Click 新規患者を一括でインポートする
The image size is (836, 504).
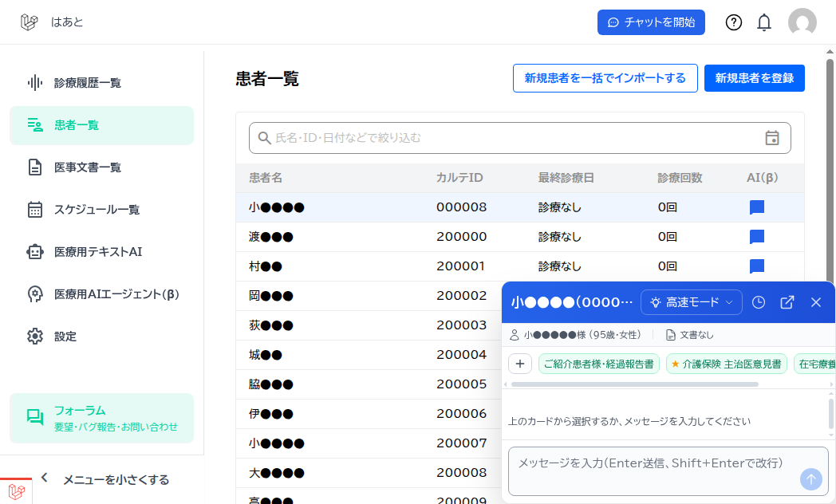(x=605, y=77)
